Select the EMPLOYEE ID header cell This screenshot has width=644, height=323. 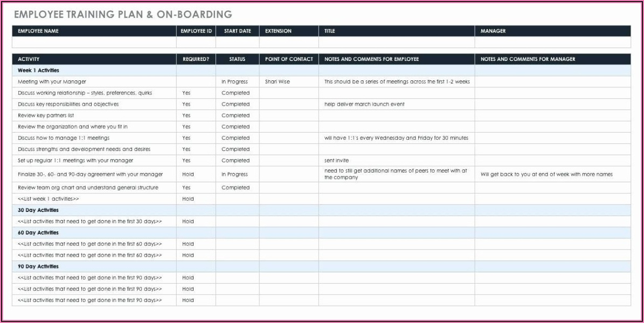tap(196, 31)
